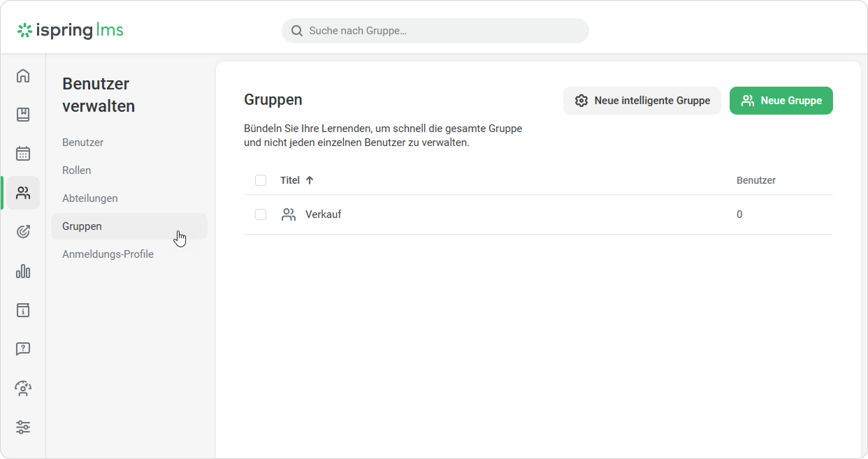Open the question chat bubble icon
868x459 pixels.
(x=23, y=349)
